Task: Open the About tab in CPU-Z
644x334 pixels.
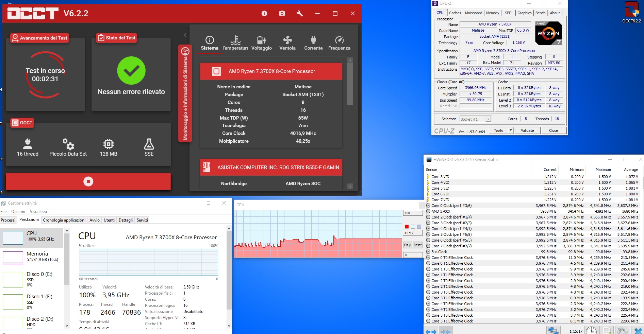Action: 555,13
